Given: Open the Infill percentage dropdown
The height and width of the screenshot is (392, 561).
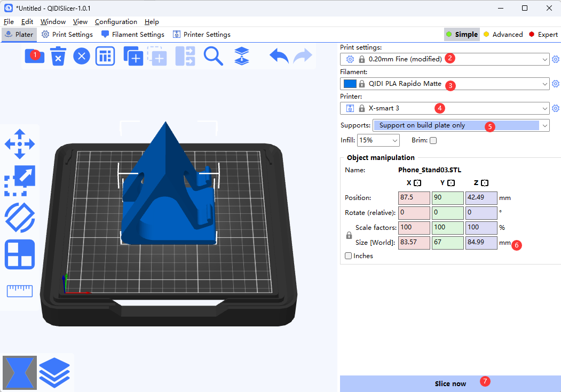Looking at the screenshot, I should 394,140.
